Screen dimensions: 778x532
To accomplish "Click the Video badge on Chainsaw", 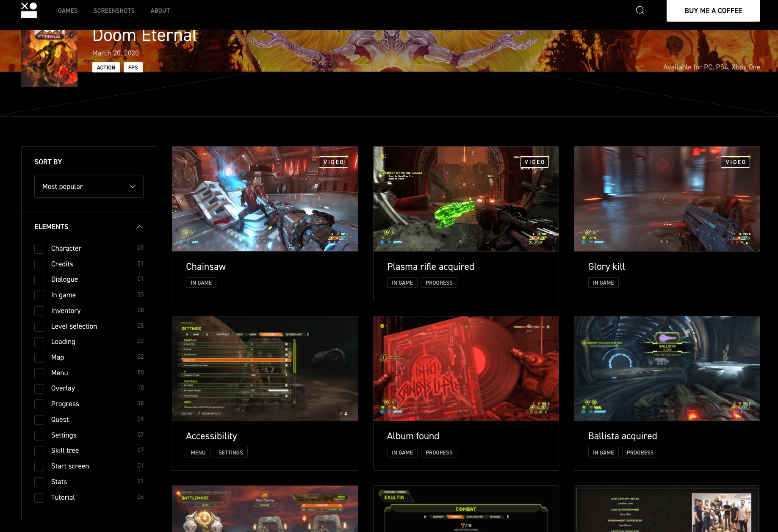I will click(x=334, y=162).
